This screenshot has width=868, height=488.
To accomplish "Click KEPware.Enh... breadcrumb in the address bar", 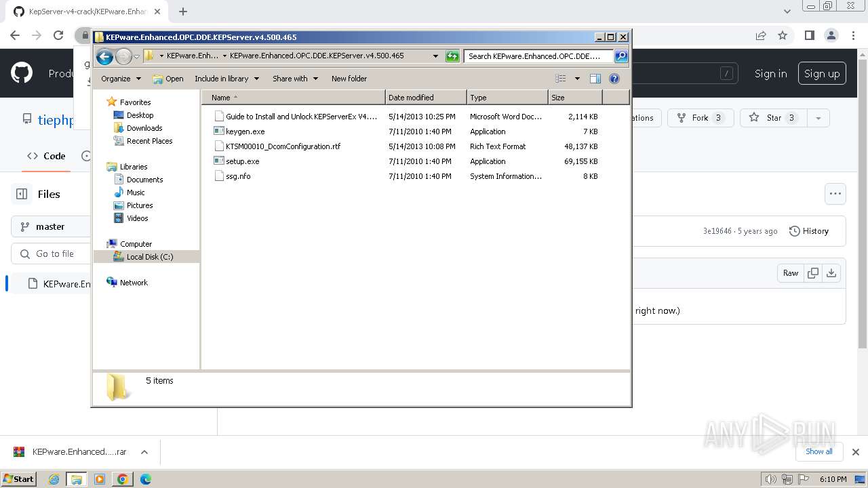I will [193, 56].
